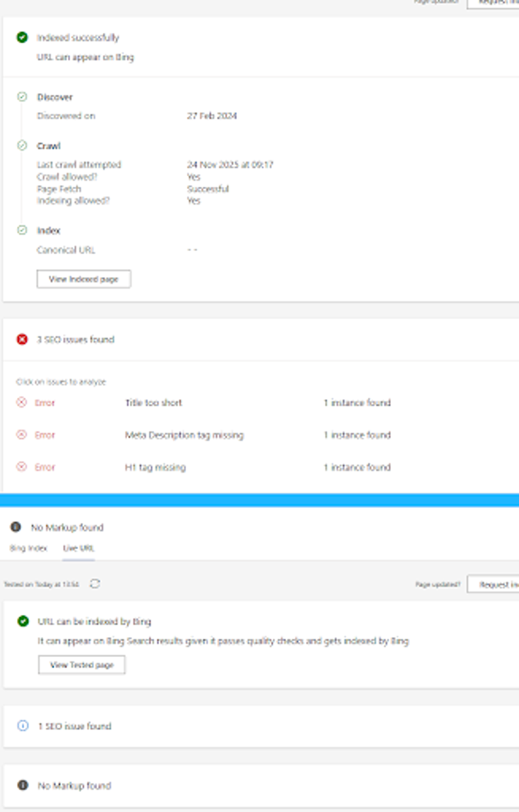The width and height of the screenshot is (519, 812).
Task: Click the View Indexed page button
Action: (83, 279)
